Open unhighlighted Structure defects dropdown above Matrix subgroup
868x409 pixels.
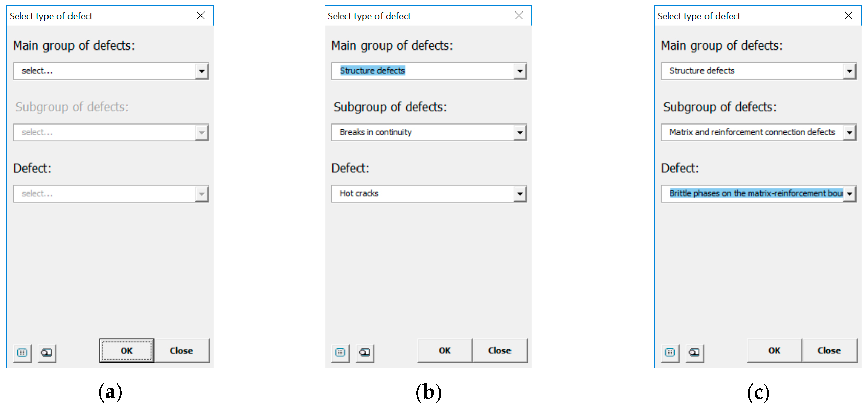[x=849, y=71]
